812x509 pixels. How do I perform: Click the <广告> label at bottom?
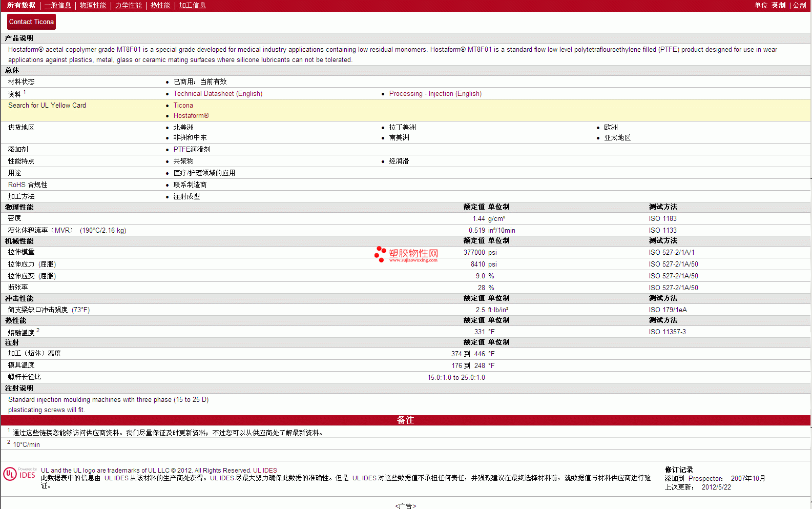(x=406, y=506)
